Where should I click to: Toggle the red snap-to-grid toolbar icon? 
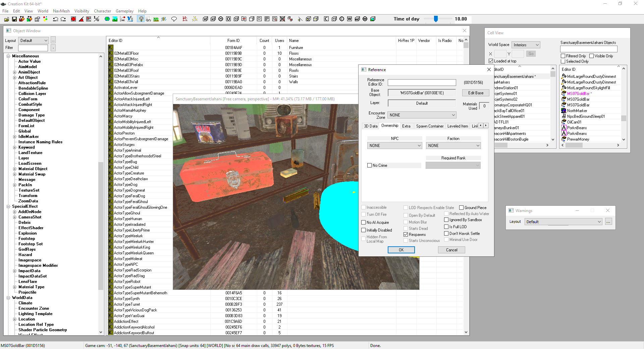pyautogui.click(x=73, y=19)
